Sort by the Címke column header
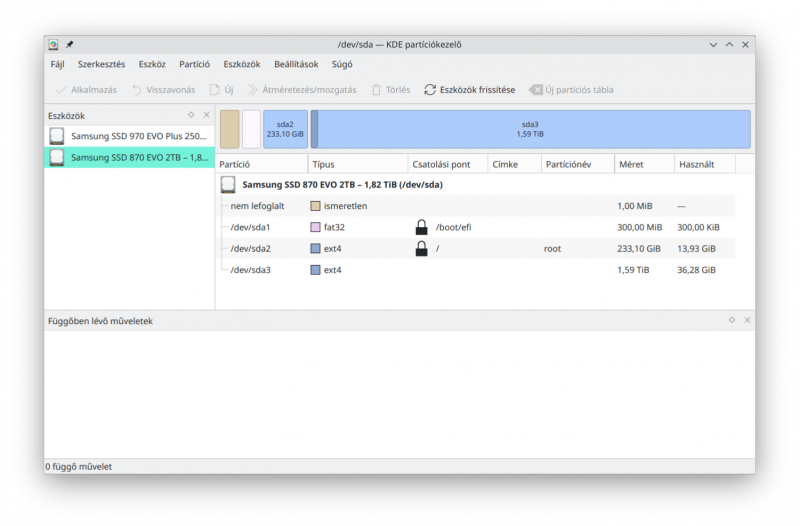 pos(515,164)
